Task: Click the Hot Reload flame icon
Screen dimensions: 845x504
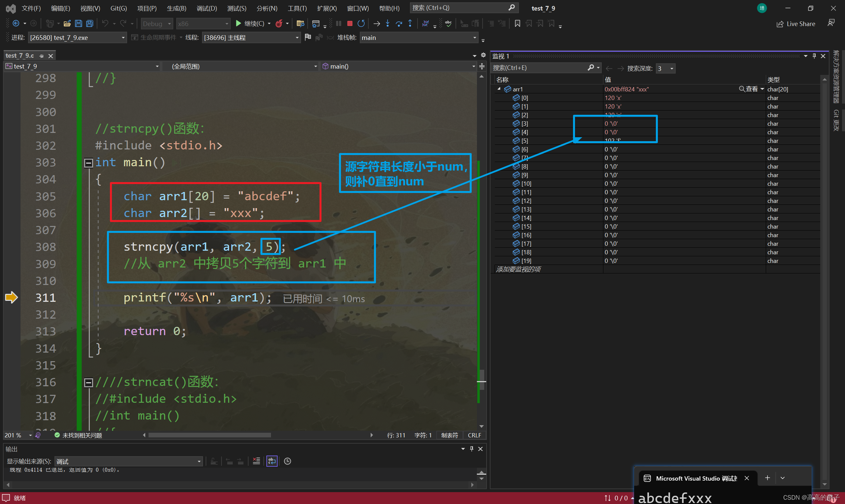Action: (x=279, y=23)
